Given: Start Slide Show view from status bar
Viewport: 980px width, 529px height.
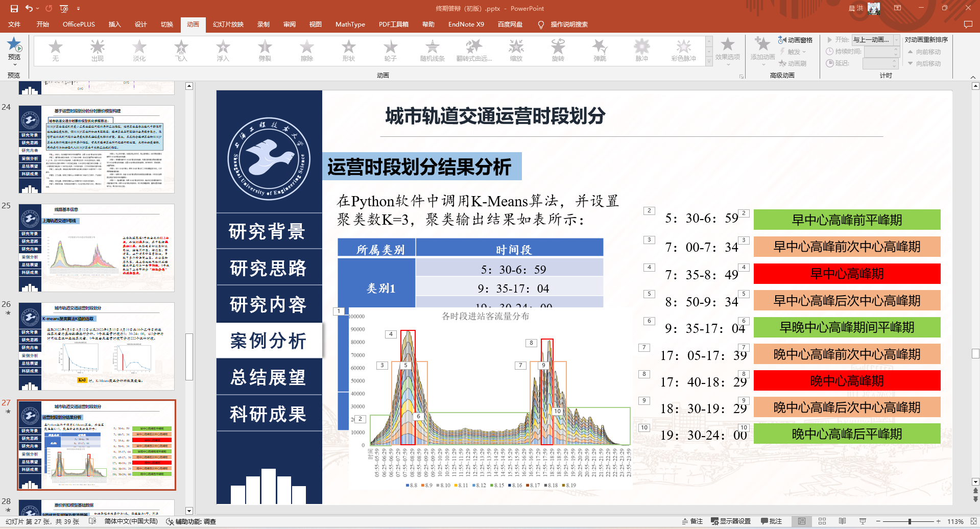Looking at the screenshot, I should coord(863,521).
